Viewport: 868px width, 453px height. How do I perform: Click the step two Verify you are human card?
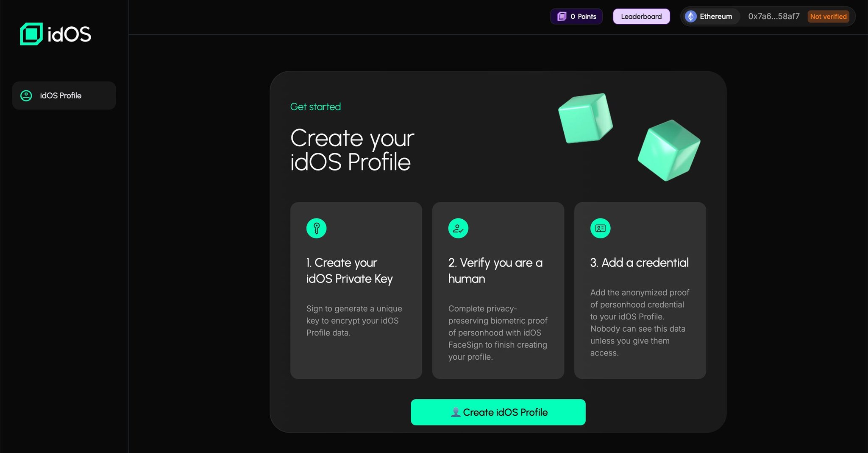coord(498,291)
